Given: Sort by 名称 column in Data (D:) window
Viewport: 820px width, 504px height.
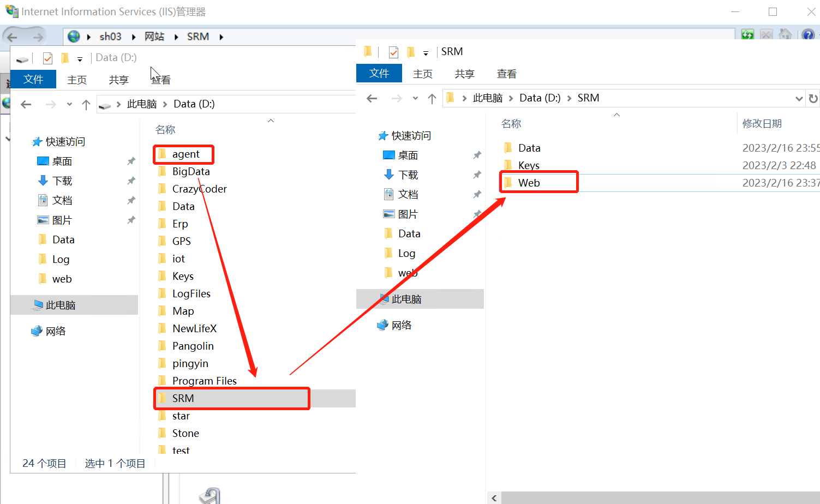Looking at the screenshot, I should point(165,130).
